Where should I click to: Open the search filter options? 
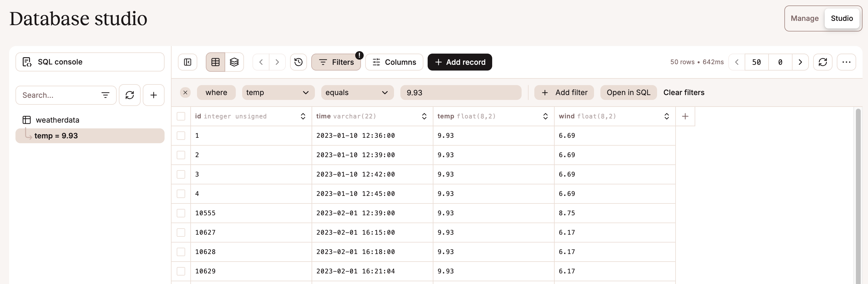pyautogui.click(x=105, y=95)
